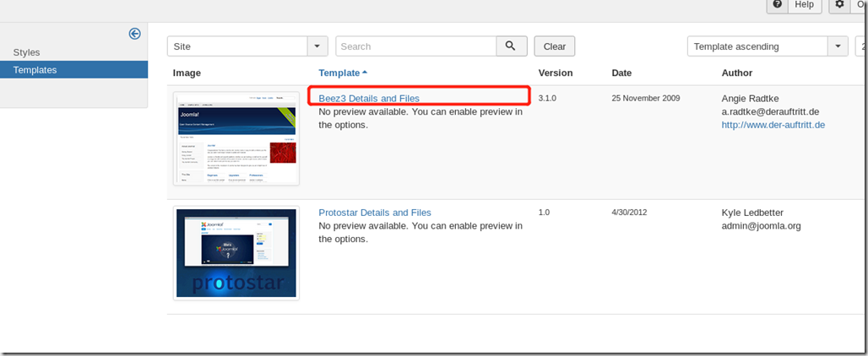Click the Site dropdown arrow
The image size is (868, 356).
(x=317, y=46)
